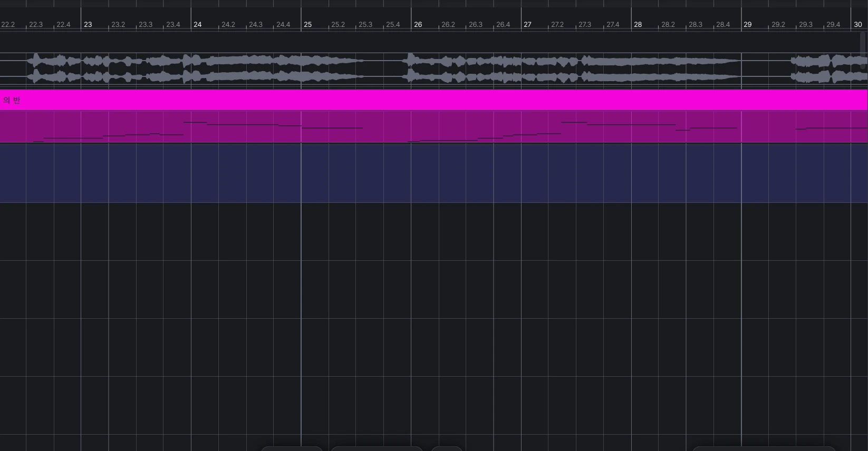The image size is (868, 451).
Task: Select bar 27 in the time ruler
Action: coord(527,25)
